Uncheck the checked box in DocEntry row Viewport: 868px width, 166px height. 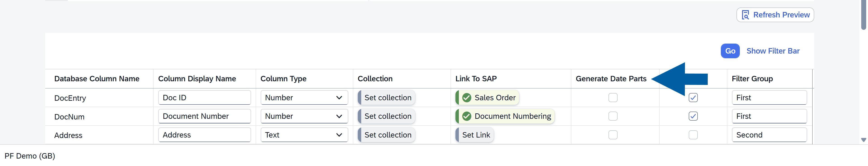click(x=693, y=98)
